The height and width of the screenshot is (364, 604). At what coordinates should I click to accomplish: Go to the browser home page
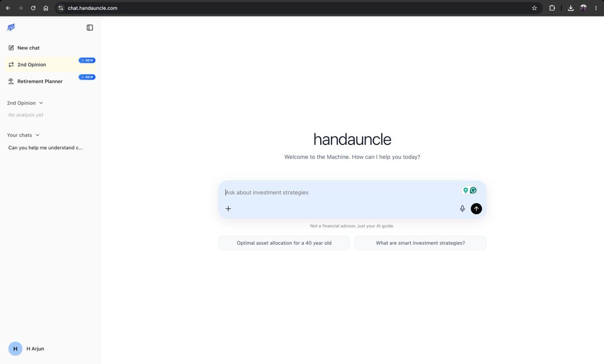click(x=46, y=8)
